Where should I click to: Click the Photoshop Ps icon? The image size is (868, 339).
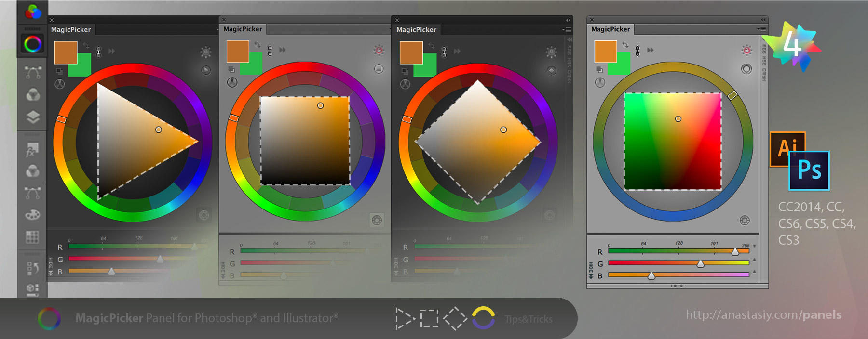[809, 171]
